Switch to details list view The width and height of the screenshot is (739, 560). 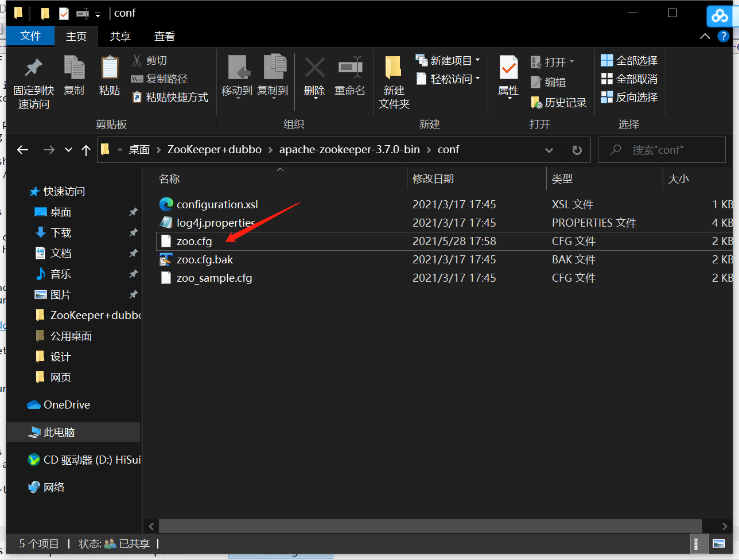click(x=701, y=543)
